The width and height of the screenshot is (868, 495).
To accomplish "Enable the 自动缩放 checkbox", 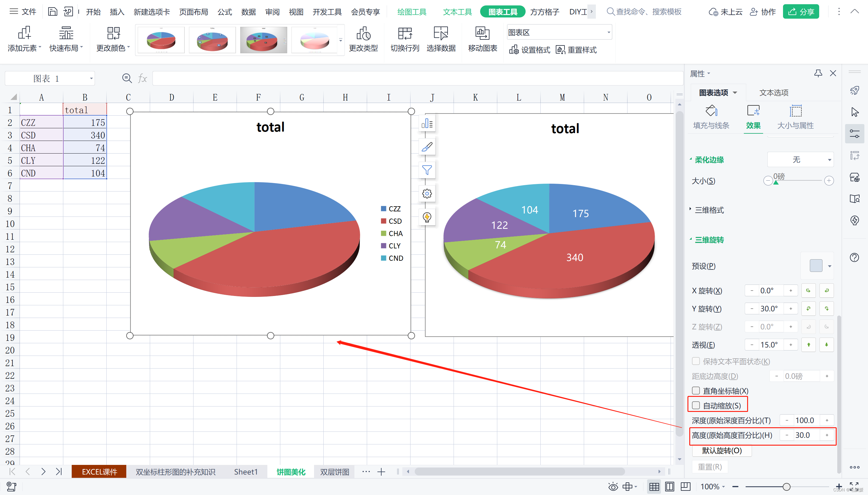I will (696, 405).
